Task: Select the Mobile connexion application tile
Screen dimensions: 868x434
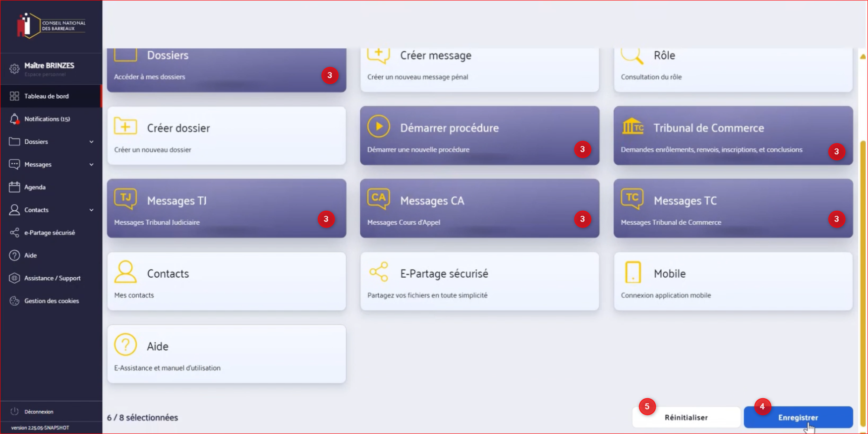Action: pyautogui.click(x=733, y=281)
